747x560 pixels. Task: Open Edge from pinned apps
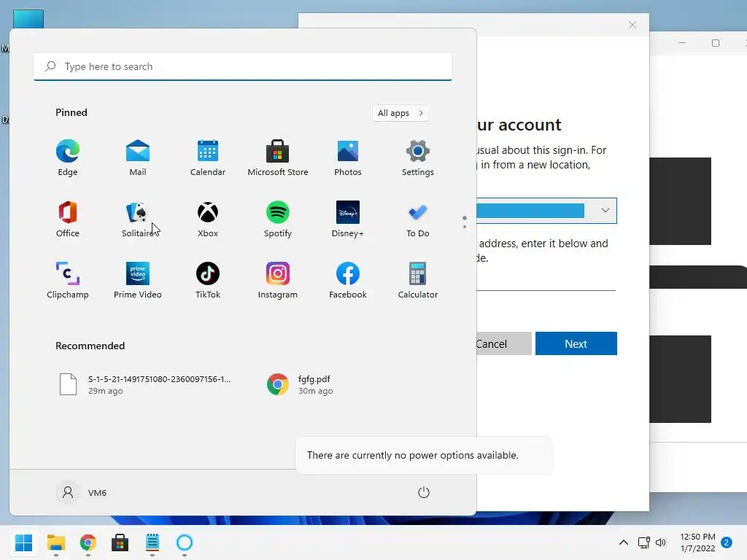[x=68, y=157]
